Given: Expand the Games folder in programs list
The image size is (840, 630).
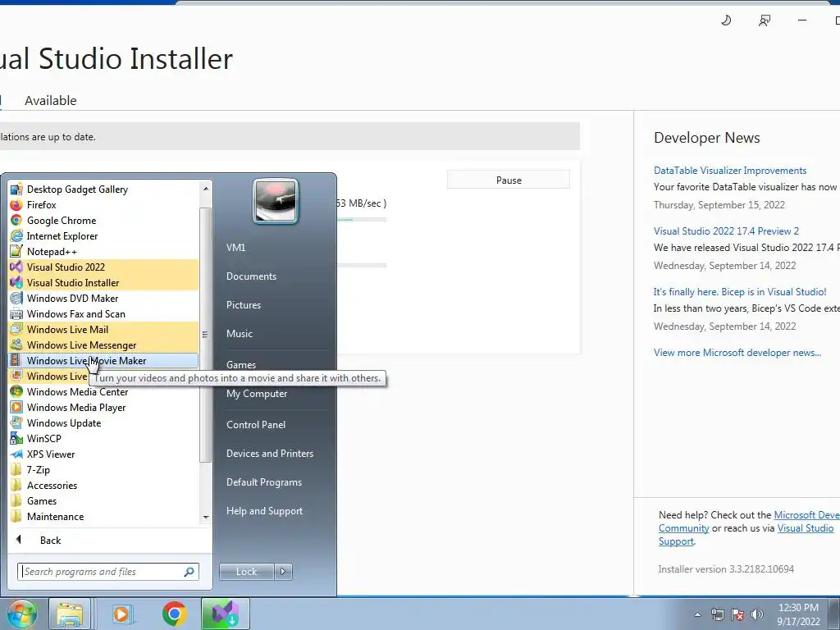Looking at the screenshot, I should click(103, 500).
